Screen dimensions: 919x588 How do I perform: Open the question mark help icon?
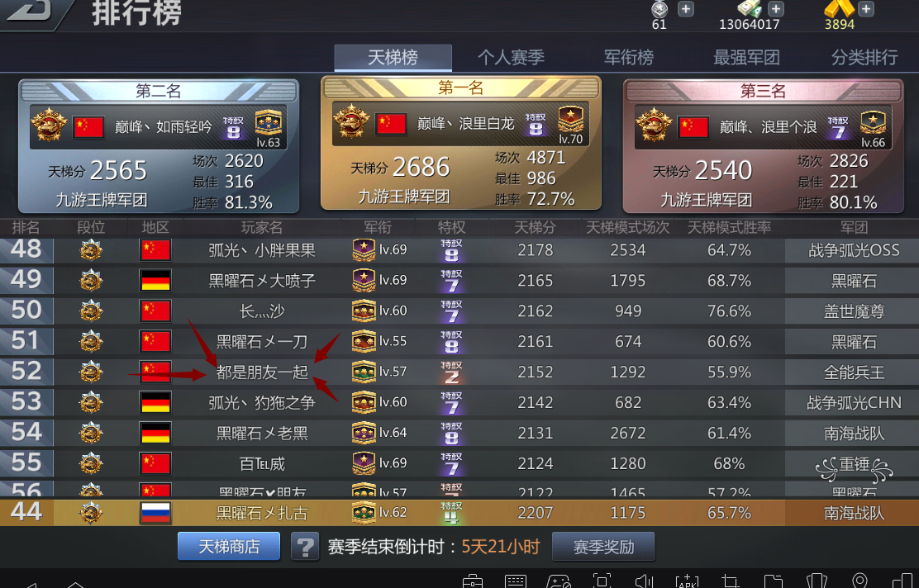pos(305,547)
